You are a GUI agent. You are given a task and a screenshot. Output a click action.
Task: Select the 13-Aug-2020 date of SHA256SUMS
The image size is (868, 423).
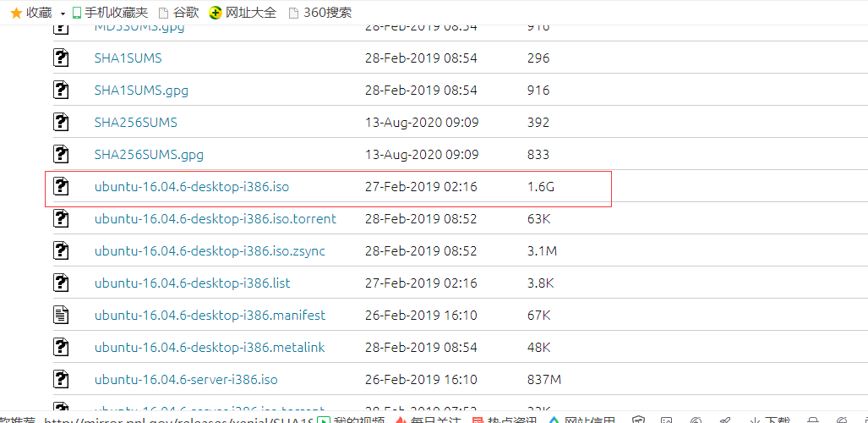(422, 122)
